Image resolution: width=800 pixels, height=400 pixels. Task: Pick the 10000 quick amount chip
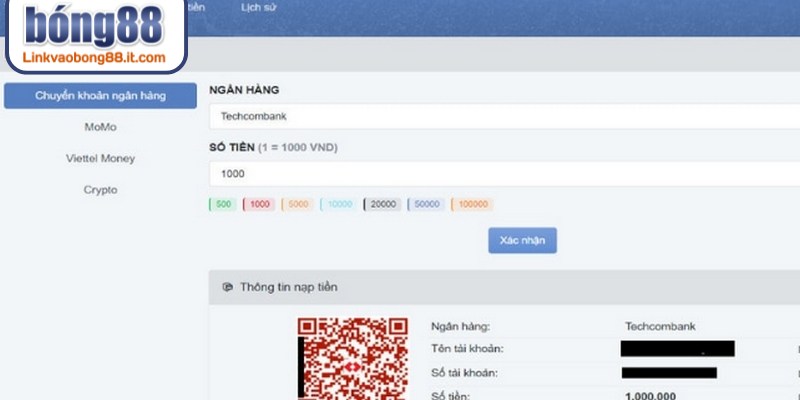339,204
